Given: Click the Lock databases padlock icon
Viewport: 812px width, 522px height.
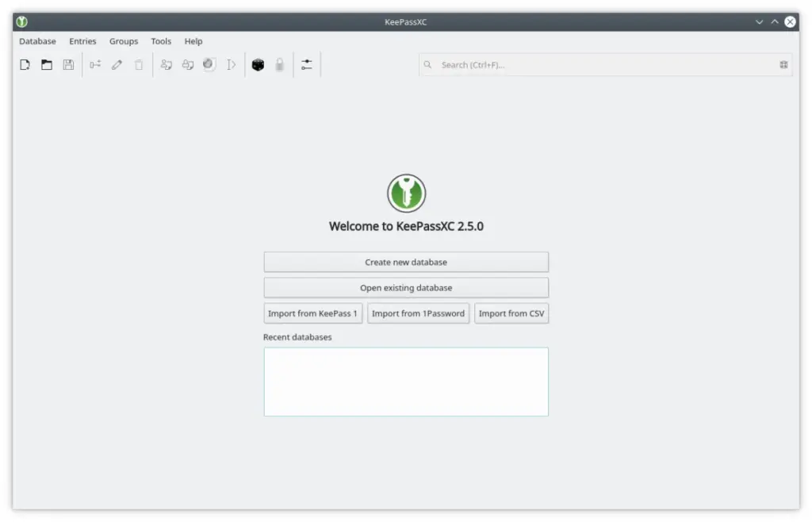Looking at the screenshot, I should tap(280, 65).
